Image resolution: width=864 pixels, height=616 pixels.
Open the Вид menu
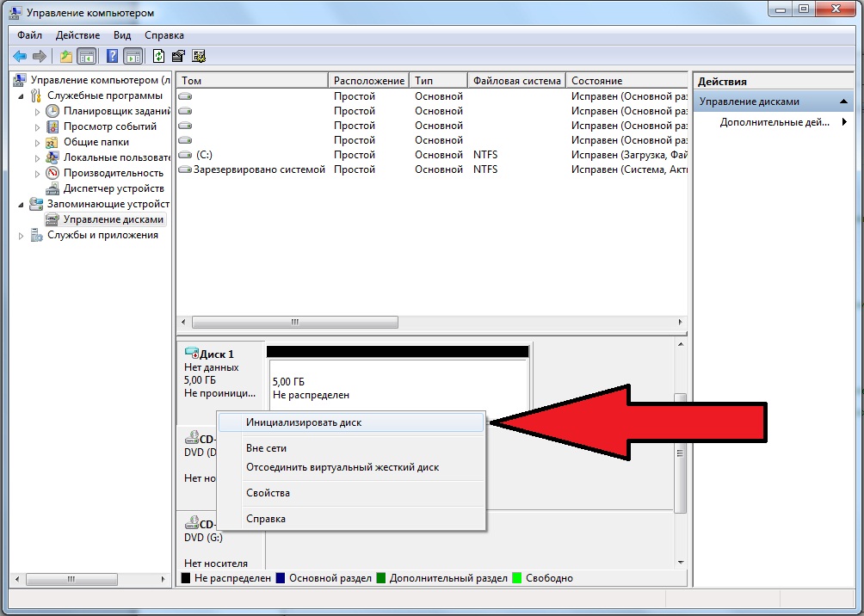(x=122, y=35)
